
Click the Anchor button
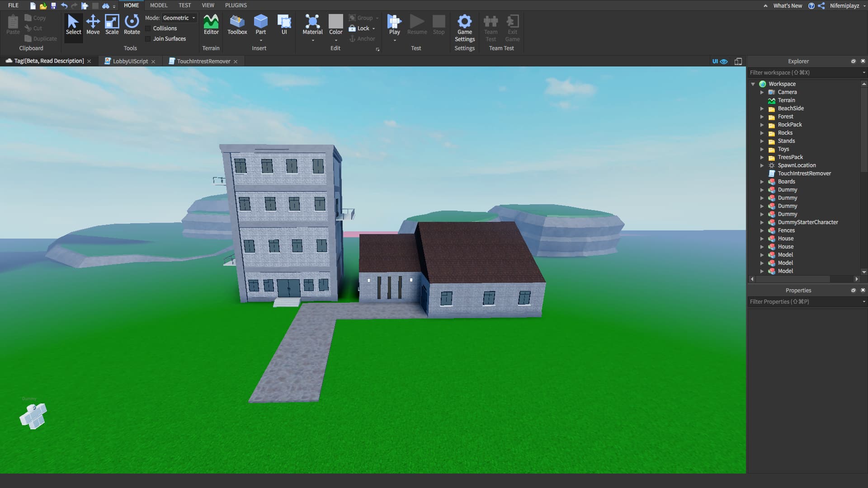(363, 38)
